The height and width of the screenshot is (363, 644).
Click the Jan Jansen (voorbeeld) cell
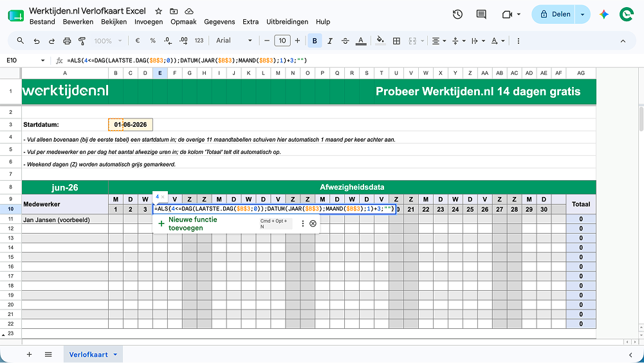(x=65, y=219)
